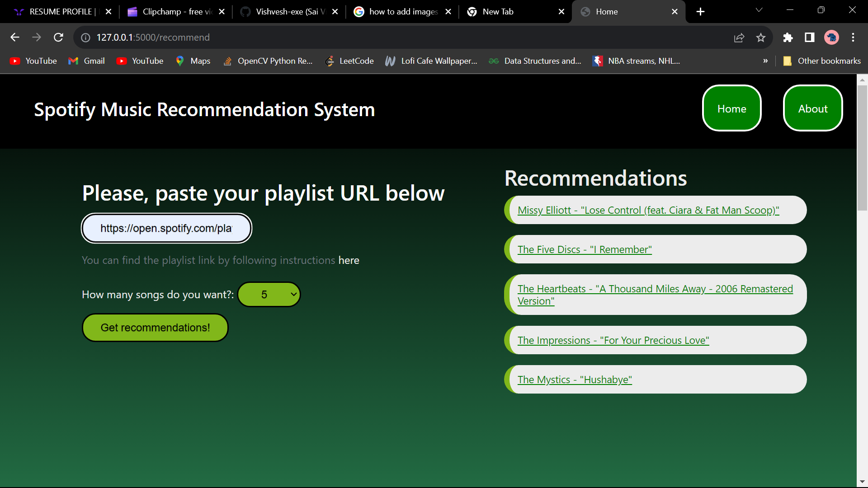Open the Gmail bookmark

tap(86, 61)
